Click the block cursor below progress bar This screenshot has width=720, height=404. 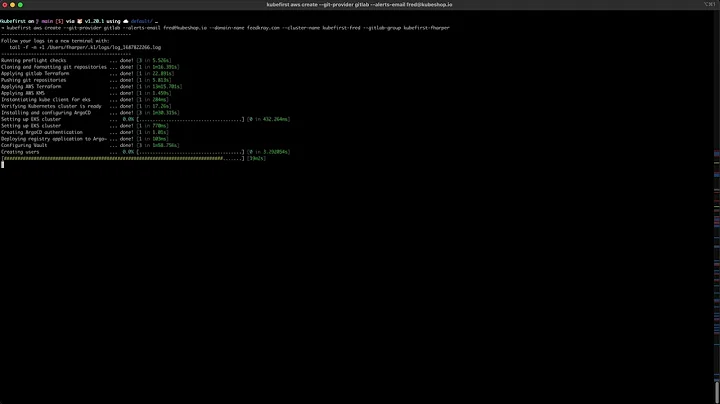point(2,165)
